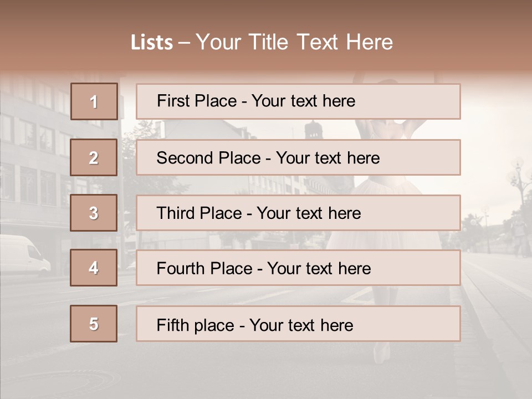The width and height of the screenshot is (532, 399).
Task: Click the brown header band above the title
Action: 266,14
